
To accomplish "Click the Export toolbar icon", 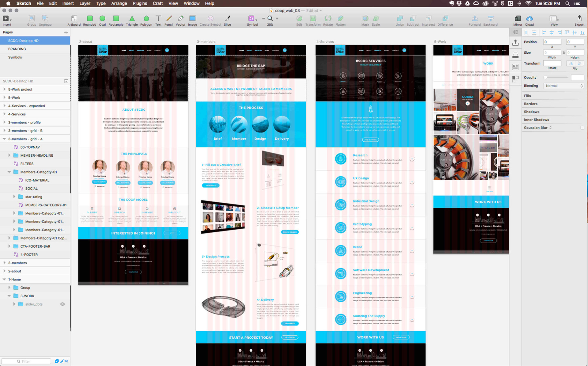I will (579, 19).
